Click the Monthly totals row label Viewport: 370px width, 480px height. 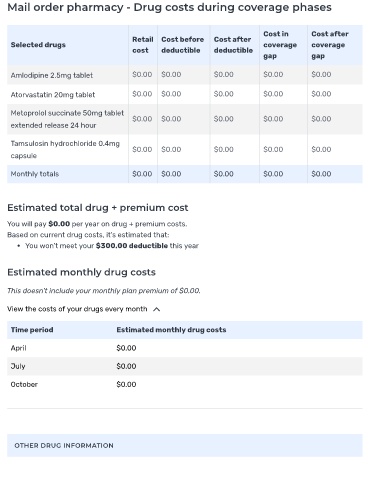35,174
